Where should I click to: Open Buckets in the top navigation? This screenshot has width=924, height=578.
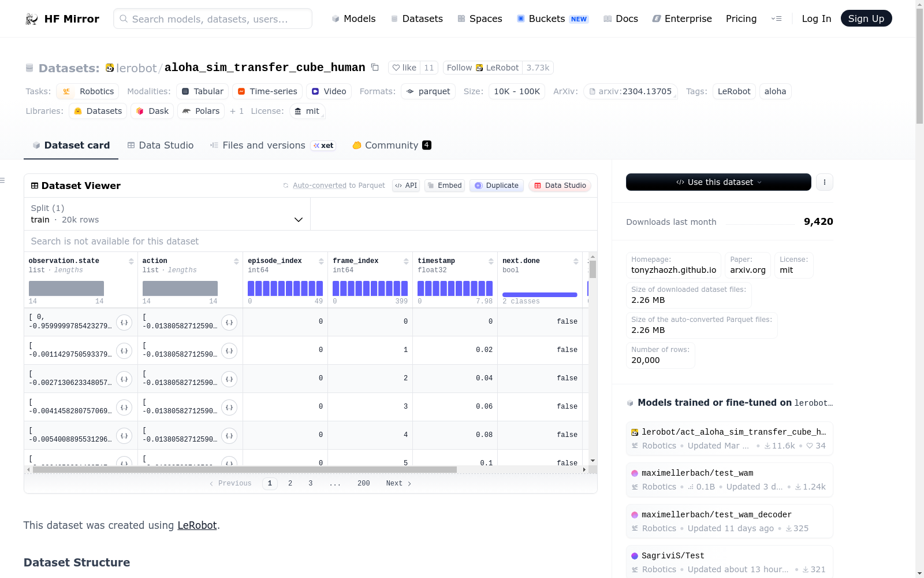click(x=553, y=18)
